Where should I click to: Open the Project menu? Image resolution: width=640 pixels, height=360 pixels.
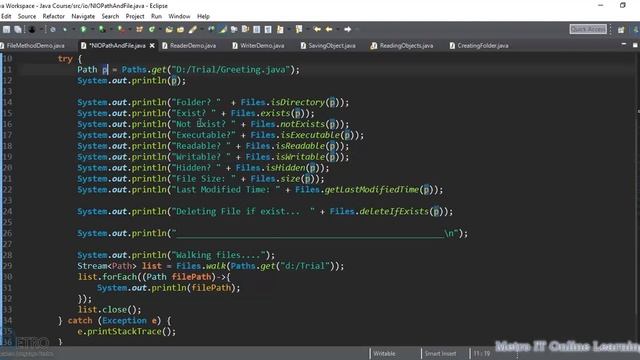[135, 16]
